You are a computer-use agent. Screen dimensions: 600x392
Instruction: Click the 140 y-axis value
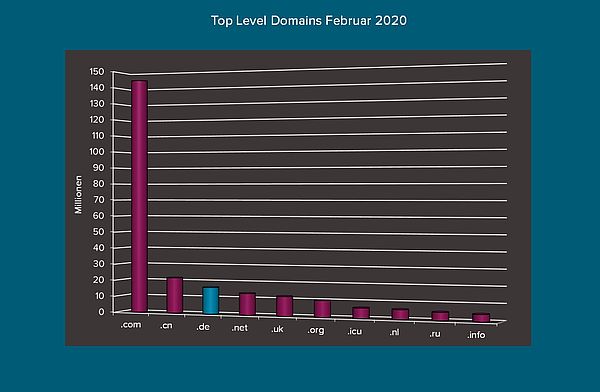(97, 88)
